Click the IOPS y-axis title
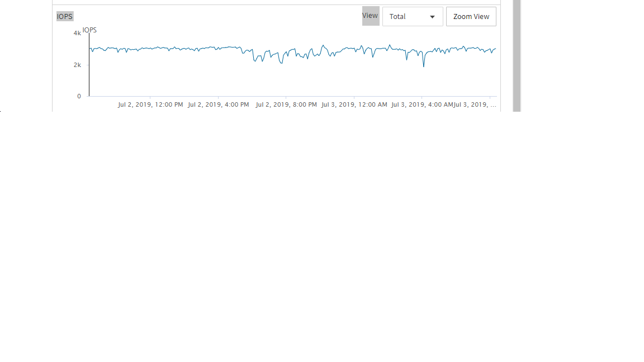Image resolution: width=644 pixels, height=362 pixels. tap(89, 30)
